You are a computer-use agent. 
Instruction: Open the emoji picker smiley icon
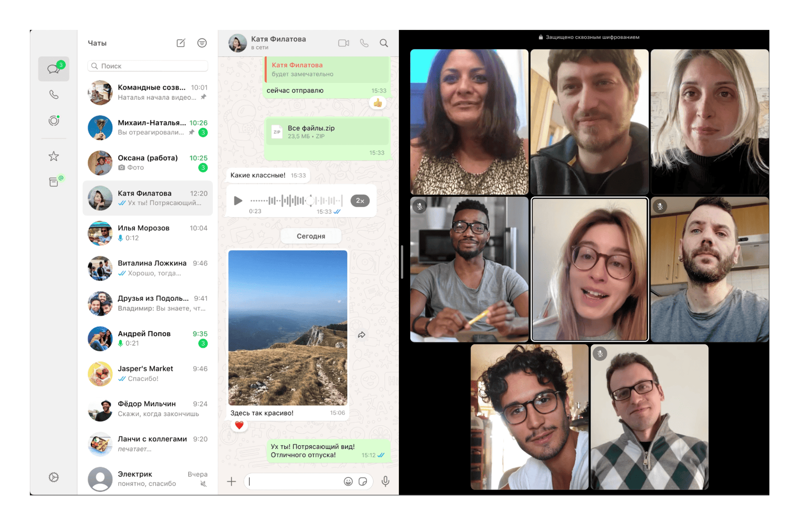[348, 482]
